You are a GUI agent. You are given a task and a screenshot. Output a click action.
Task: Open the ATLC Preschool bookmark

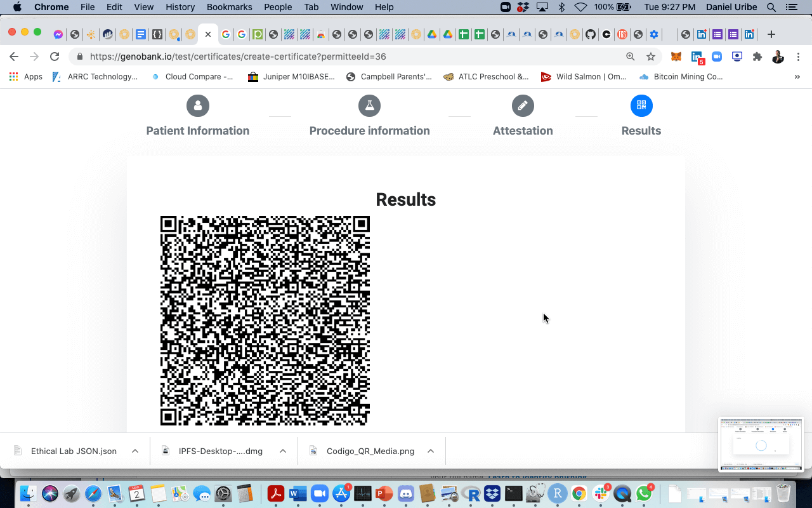tap(486, 77)
